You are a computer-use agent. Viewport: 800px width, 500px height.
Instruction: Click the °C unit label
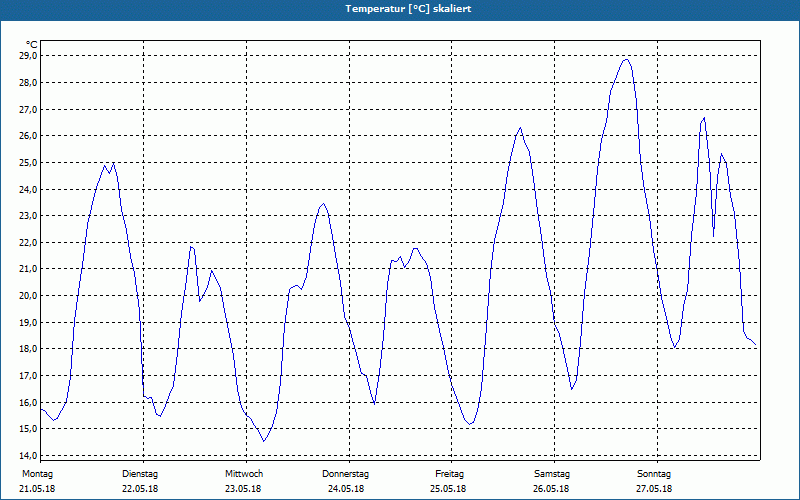[x=31, y=45]
